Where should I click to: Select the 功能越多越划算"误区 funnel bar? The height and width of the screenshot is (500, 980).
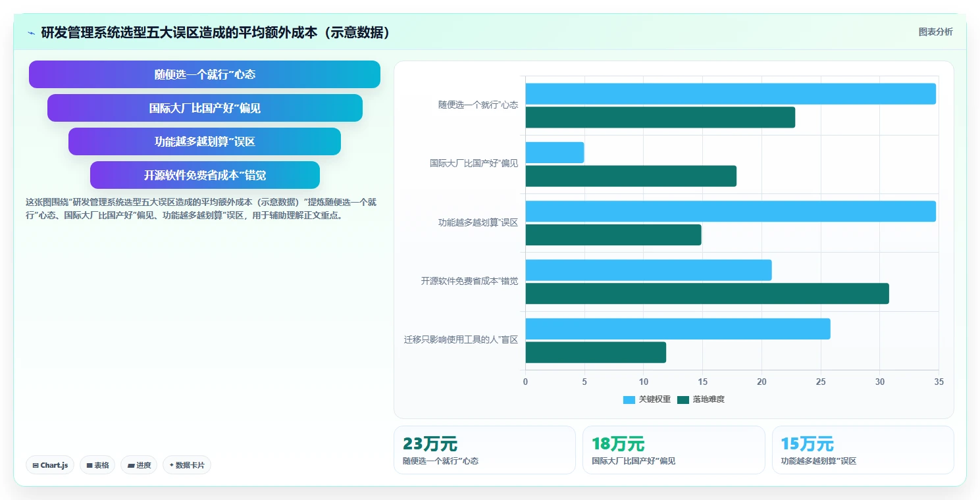coord(205,141)
